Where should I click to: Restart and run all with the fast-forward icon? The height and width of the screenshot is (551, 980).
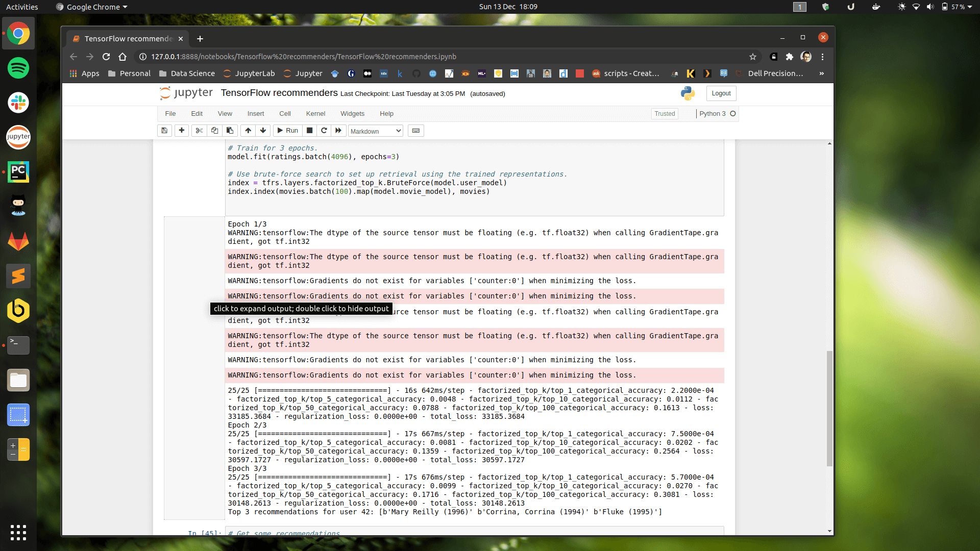click(338, 131)
